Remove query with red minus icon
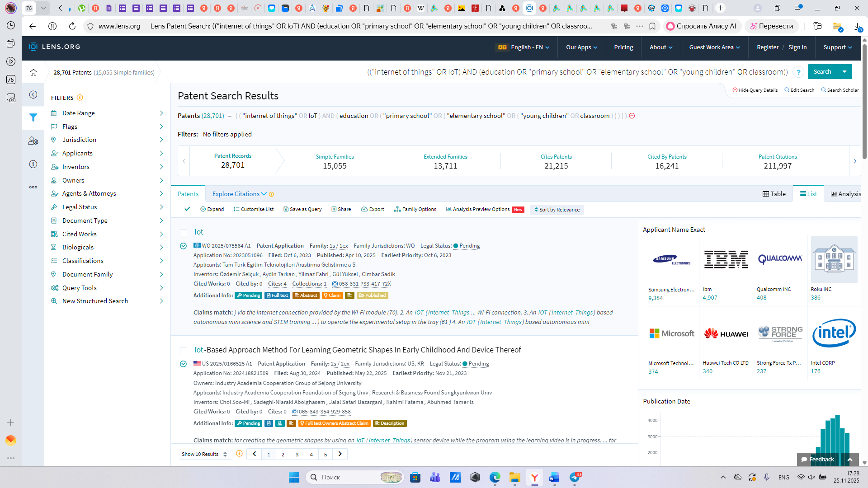Screen dimensions: 868x488 [x=632, y=116]
